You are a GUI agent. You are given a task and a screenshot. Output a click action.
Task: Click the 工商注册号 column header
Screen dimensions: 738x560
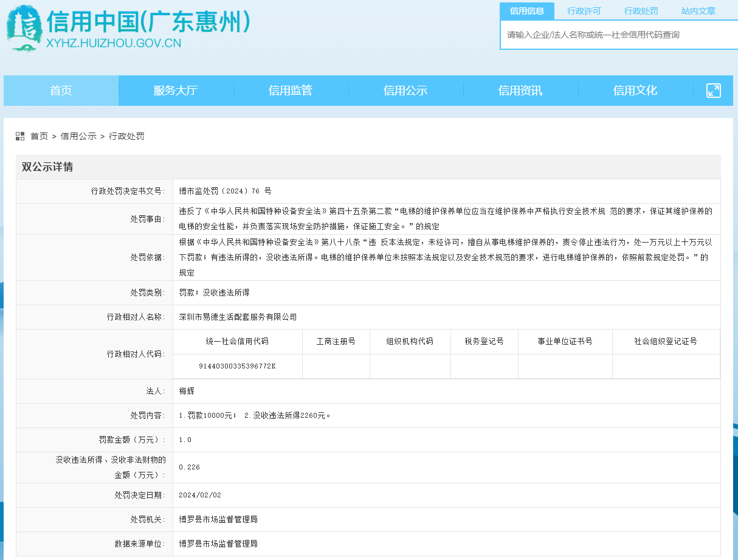[x=336, y=342]
